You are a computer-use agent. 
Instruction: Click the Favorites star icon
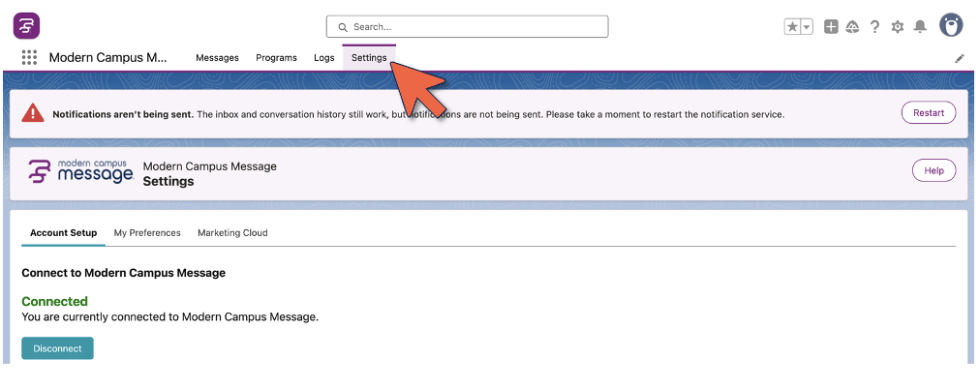(792, 27)
